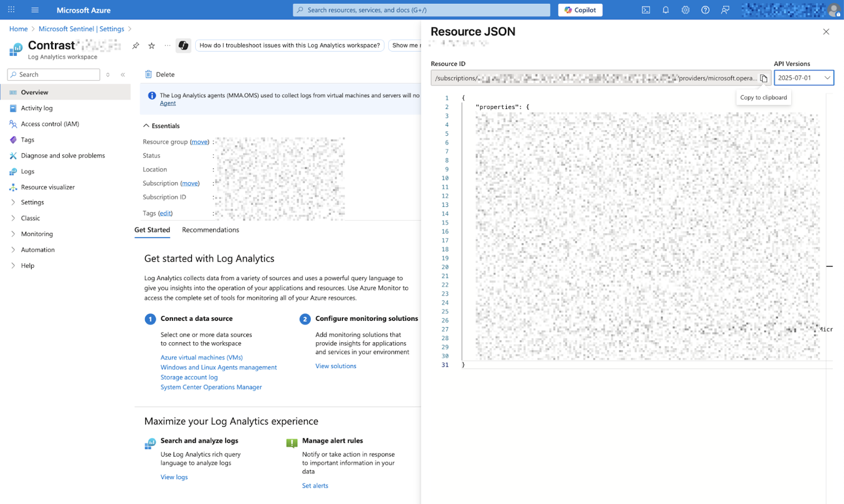
Task: Switch to the Recommendations tab
Action: coord(210,230)
